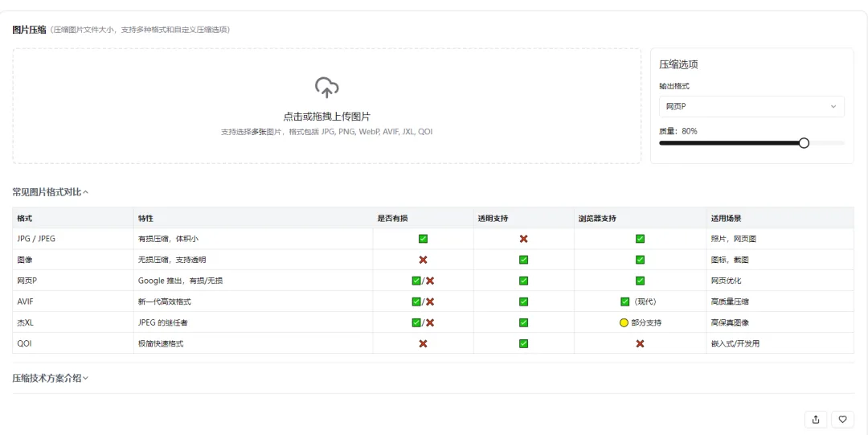Click the red cross in QOI 浏览器支持 cell
Viewport: 868px width, 435px height.
(640, 343)
